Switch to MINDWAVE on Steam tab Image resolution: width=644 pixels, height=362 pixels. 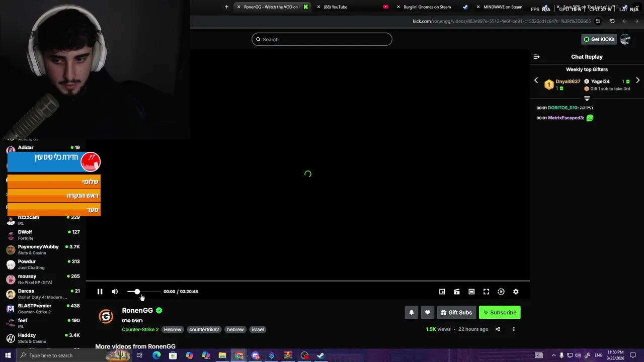coord(512,7)
